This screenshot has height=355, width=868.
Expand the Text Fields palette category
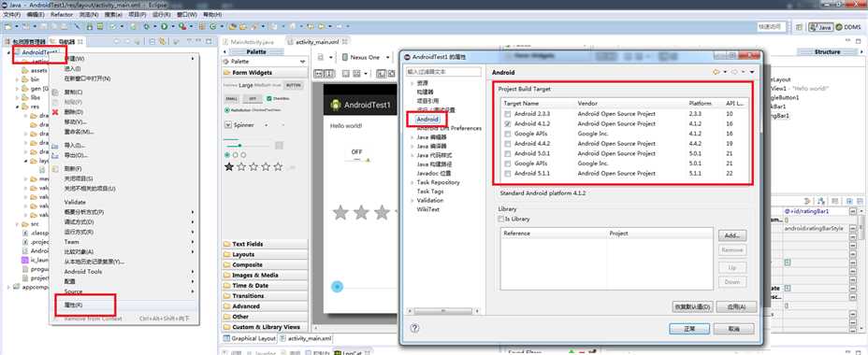tap(264, 244)
